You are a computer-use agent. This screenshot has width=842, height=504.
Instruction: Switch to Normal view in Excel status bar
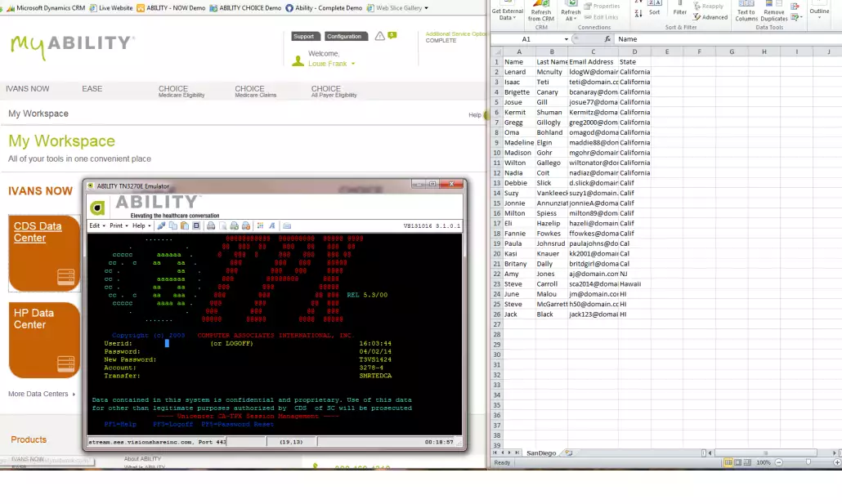[728, 462]
